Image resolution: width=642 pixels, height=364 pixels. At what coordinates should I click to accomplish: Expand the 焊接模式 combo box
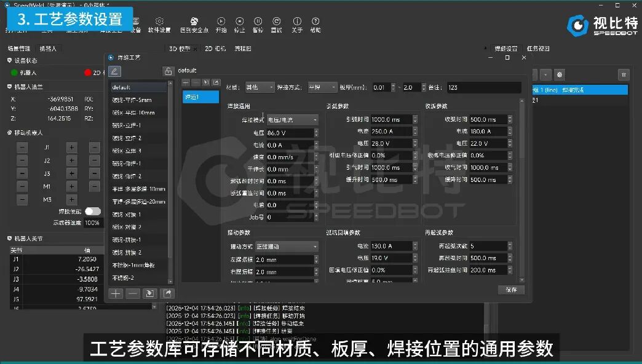tap(292, 120)
